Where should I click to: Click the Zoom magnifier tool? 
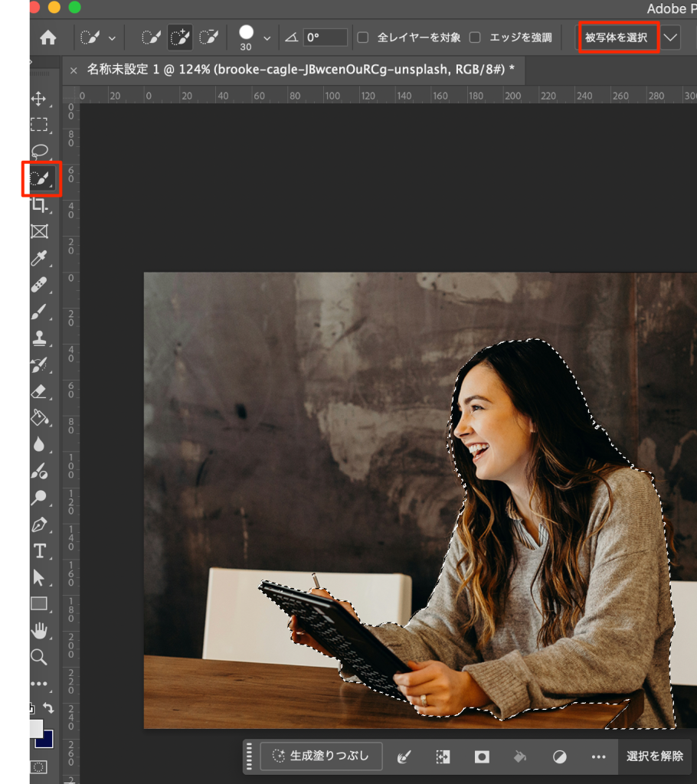(x=39, y=657)
